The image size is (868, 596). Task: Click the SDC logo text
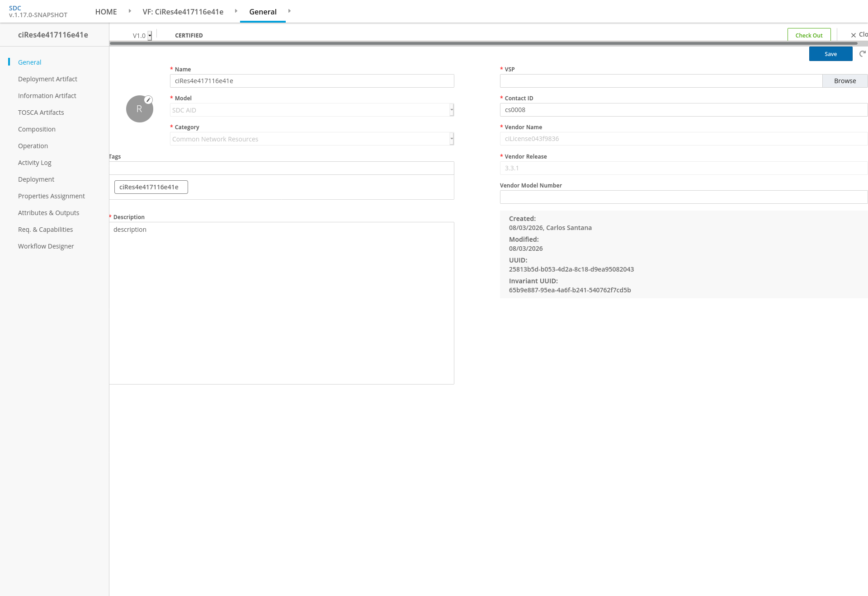[15, 8]
